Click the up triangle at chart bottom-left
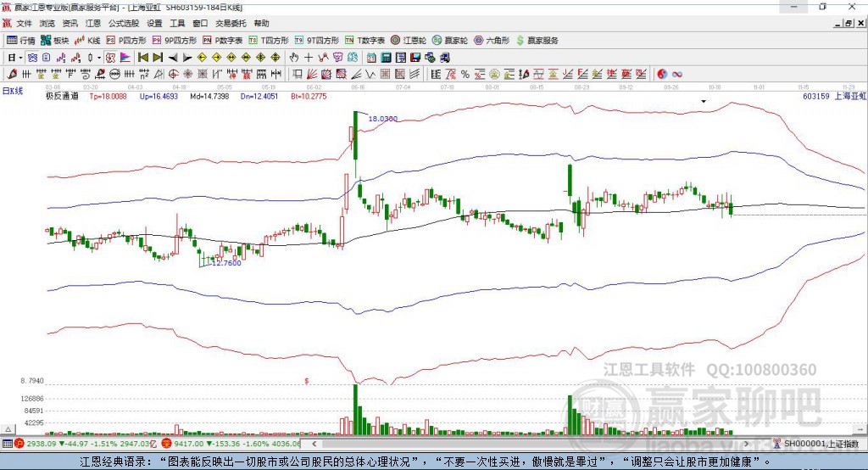The height and width of the screenshot is (470, 868). (8, 429)
